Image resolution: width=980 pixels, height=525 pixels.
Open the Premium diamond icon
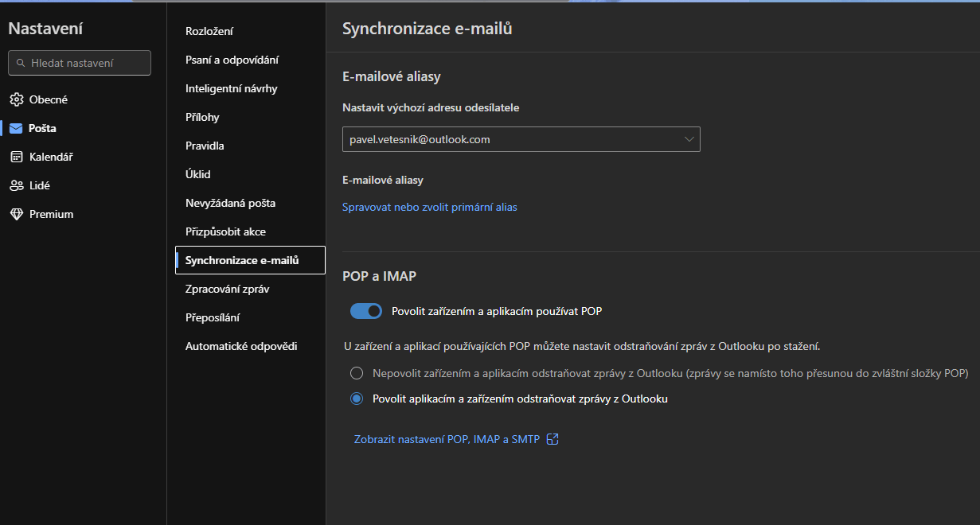point(17,214)
